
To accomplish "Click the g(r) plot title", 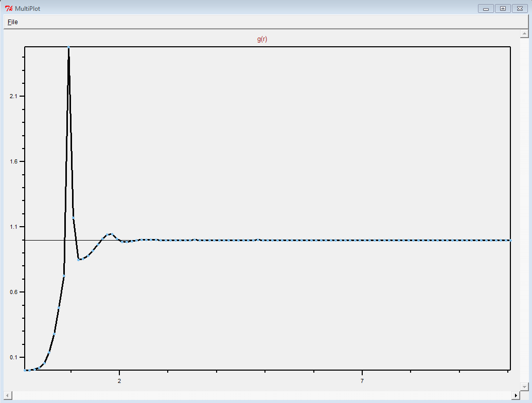I will pos(262,39).
